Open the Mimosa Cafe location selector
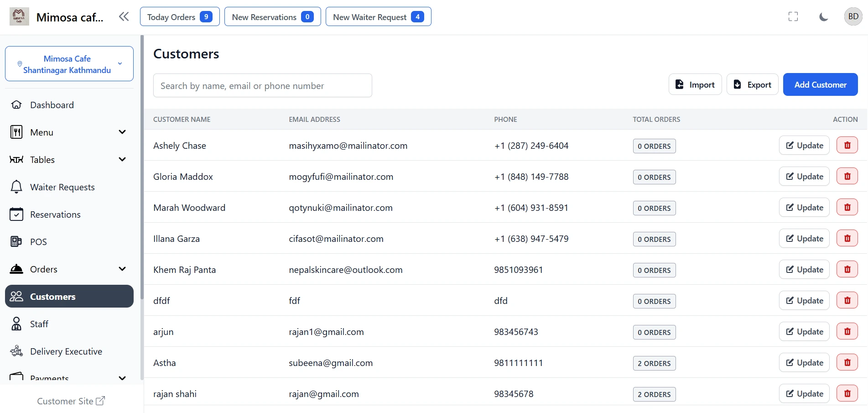The image size is (868, 413). click(69, 64)
